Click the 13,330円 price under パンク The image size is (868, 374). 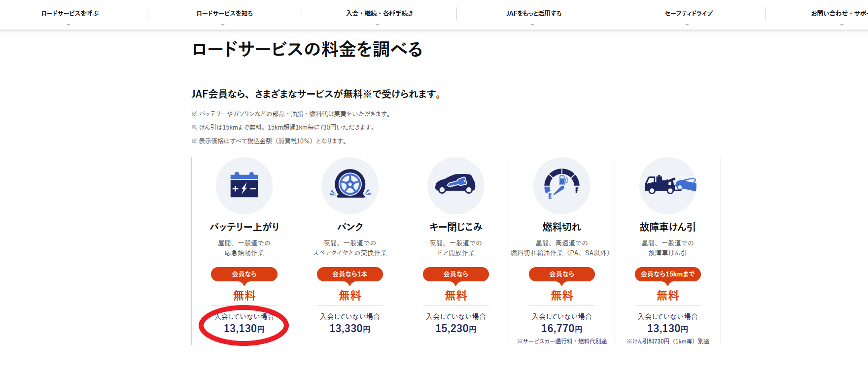coord(350,329)
